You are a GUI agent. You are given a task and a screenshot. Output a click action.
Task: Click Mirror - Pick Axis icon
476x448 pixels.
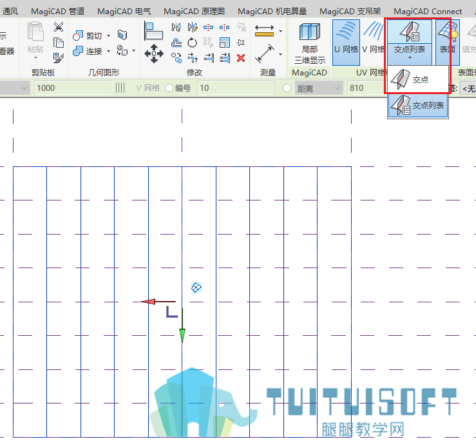(x=176, y=27)
